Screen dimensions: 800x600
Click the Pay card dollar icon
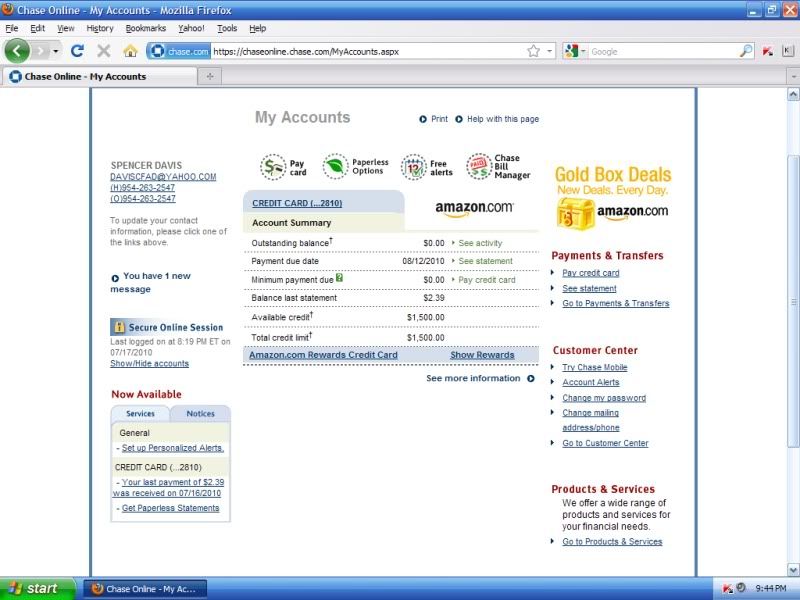[273, 167]
